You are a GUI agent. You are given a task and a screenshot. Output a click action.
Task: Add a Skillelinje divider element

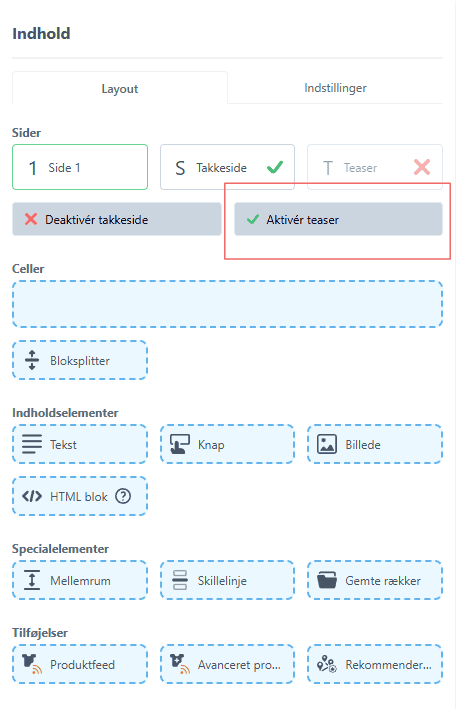tap(227, 580)
